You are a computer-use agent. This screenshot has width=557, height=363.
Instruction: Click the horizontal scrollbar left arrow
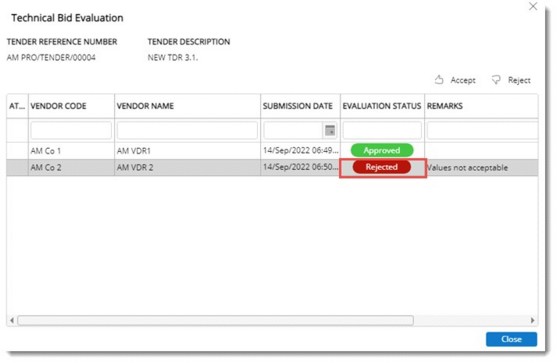pos(12,320)
